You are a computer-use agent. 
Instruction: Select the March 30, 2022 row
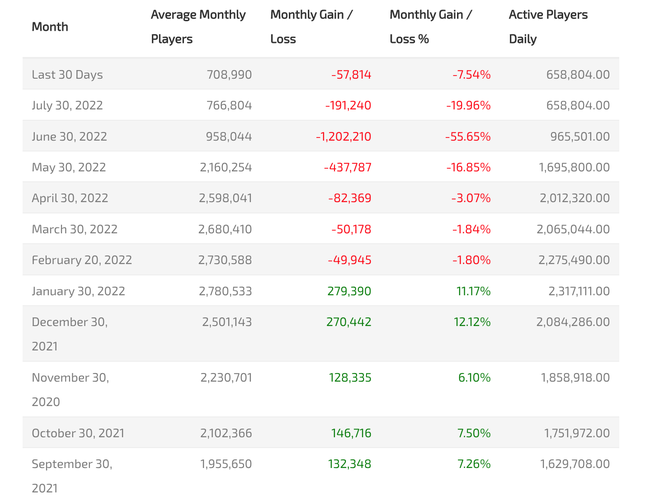[74, 230]
